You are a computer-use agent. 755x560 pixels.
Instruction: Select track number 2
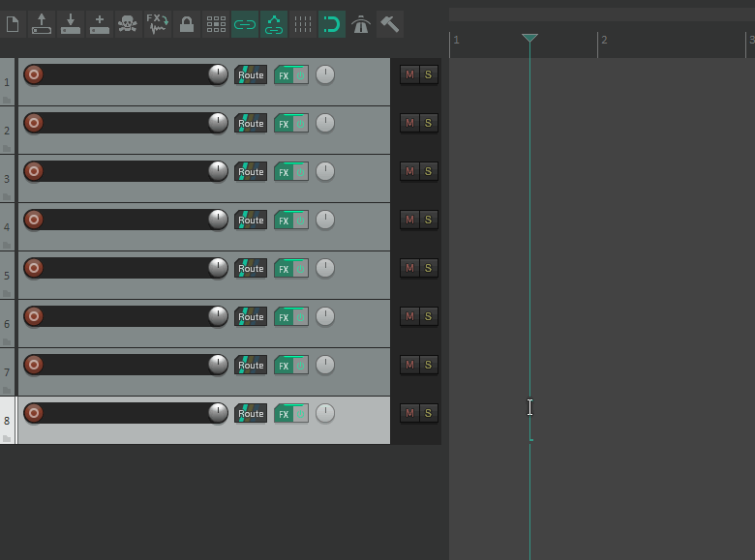[x=7, y=131]
